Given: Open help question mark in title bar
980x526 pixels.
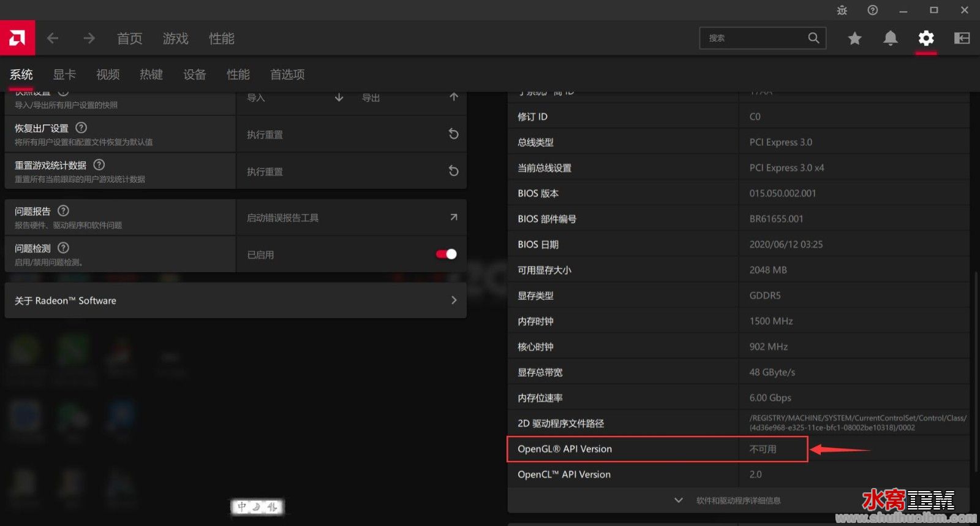Looking at the screenshot, I should coord(873,10).
